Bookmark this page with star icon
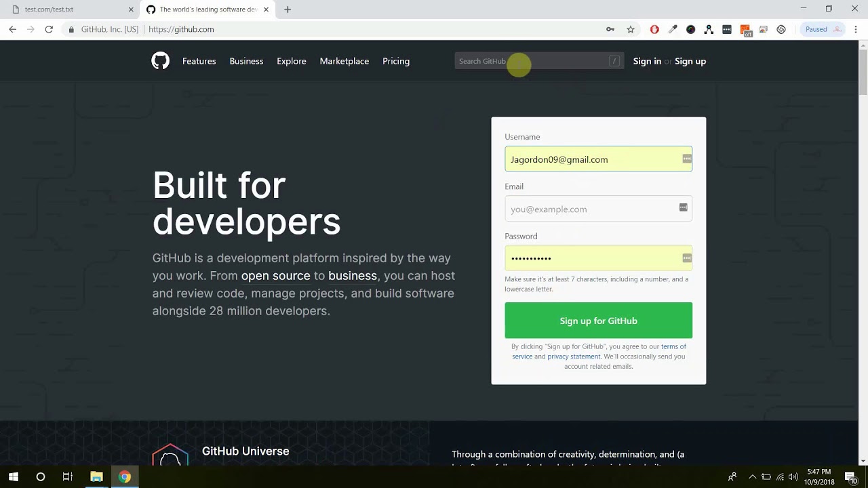868x488 pixels. pyautogui.click(x=631, y=29)
